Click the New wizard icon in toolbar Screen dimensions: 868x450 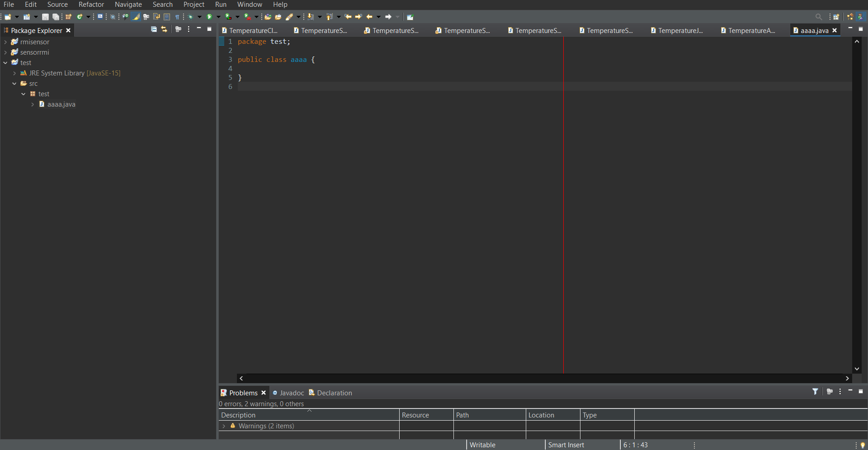point(8,17)
